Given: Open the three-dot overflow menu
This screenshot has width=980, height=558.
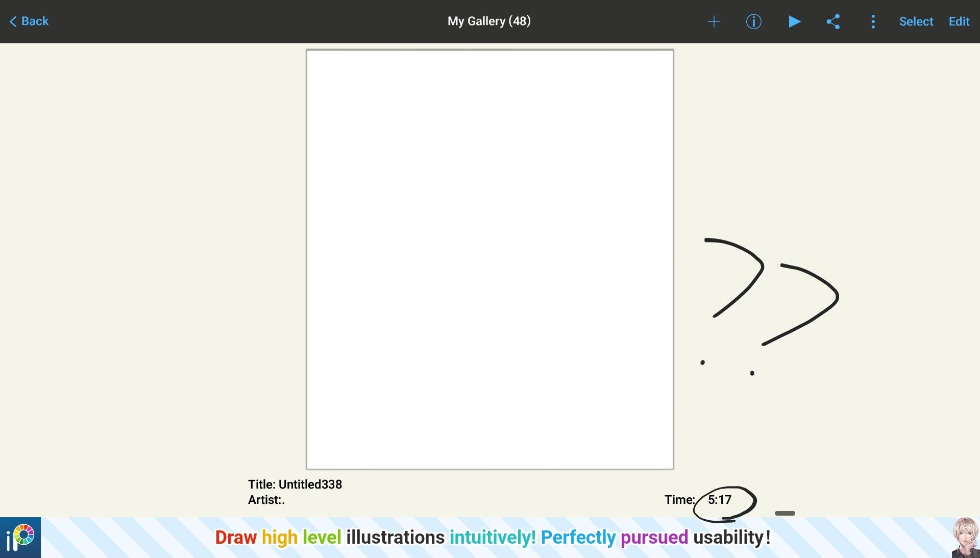Looking at the screenshot, I should point(873,21).
